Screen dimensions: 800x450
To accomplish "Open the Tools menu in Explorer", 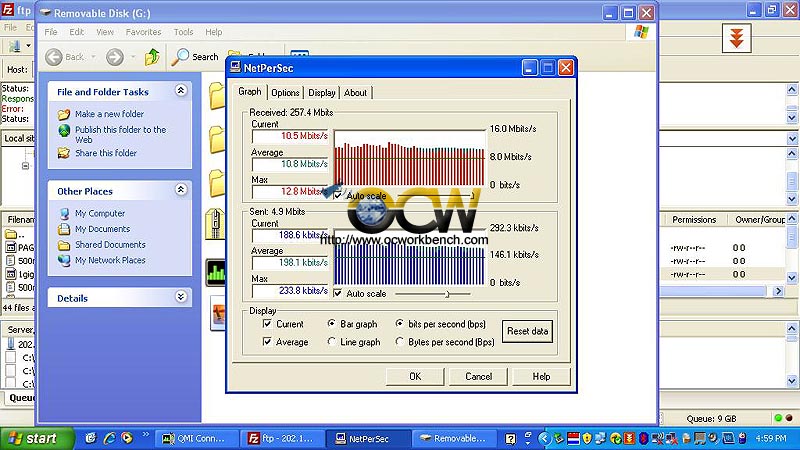I will pyautogui.click(x=183, y=32).
